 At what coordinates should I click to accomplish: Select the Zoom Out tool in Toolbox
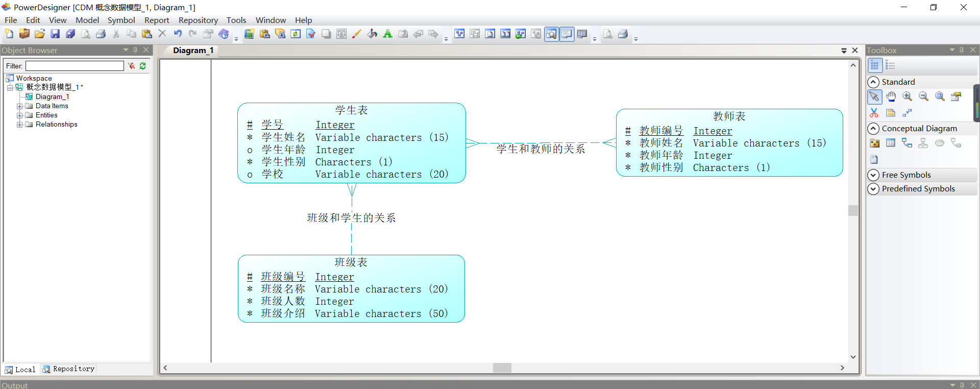tap(923, 96)
